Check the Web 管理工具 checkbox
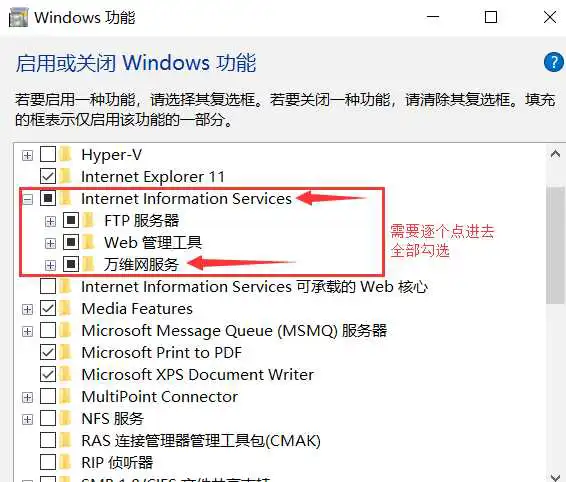566x482 pixels. click(x=71, y=242)
